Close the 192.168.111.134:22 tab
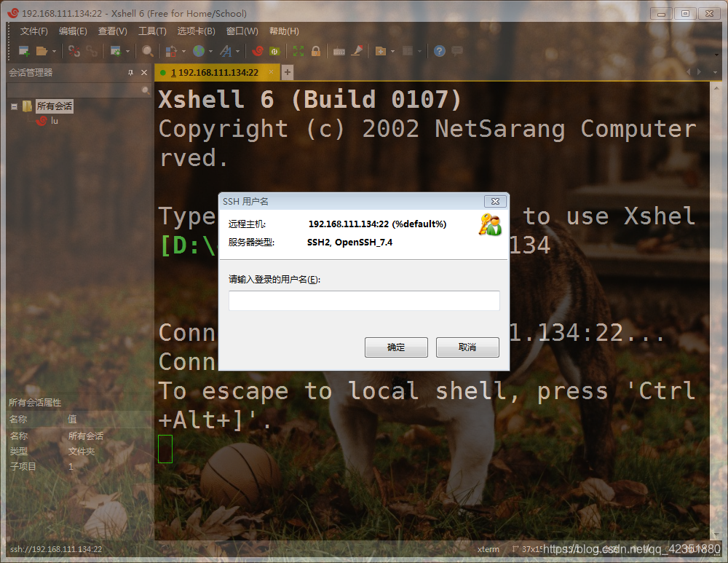 pos(271,72)
